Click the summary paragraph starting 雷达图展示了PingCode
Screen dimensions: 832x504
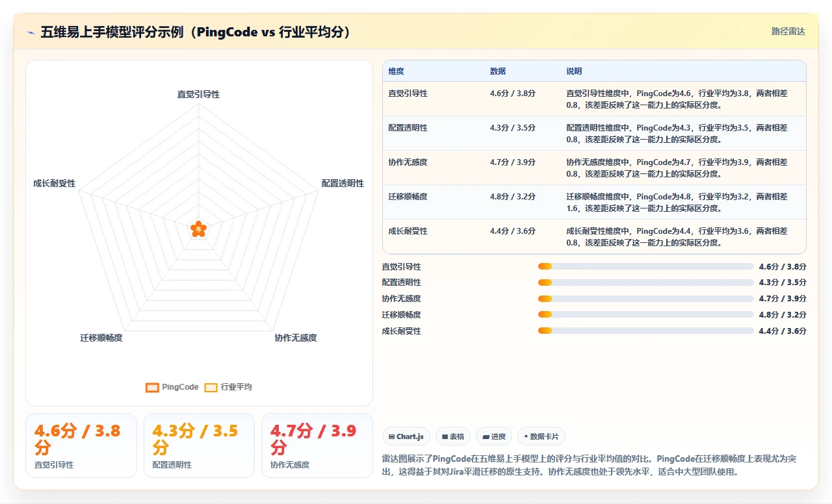tap(590, 466)
